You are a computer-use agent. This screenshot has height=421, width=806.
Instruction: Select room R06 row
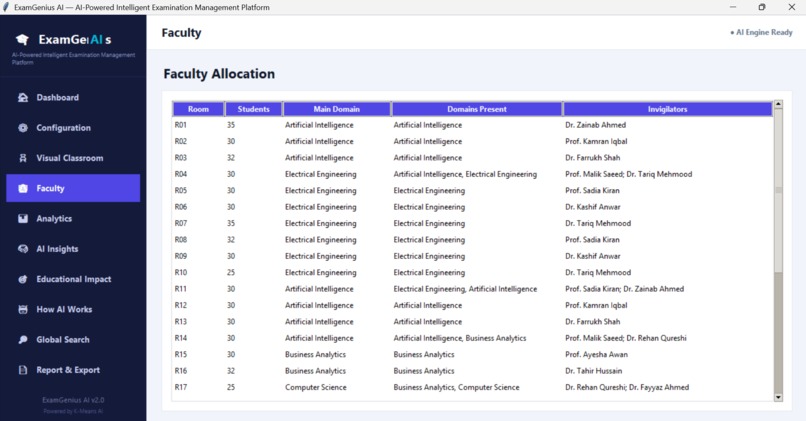click(x=472, y=207)
